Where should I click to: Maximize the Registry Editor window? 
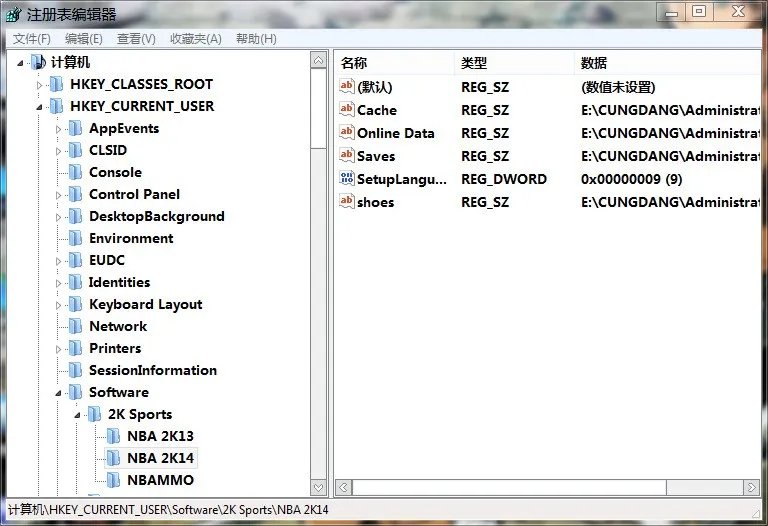tap(699, 12)
